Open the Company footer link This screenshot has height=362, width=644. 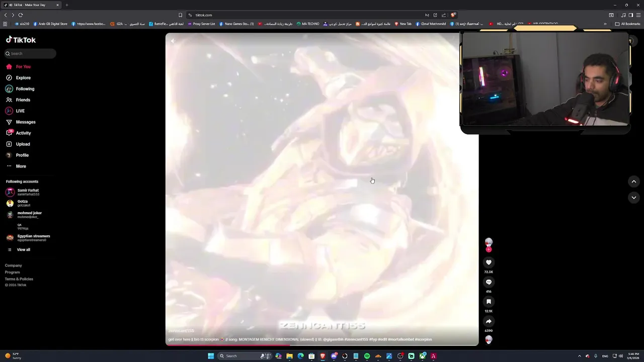(14, 265)
